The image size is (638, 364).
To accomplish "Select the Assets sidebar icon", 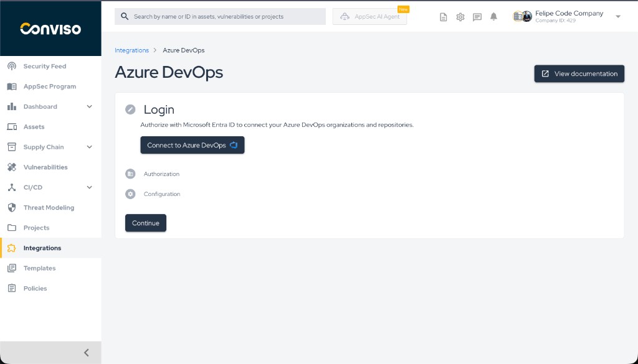I will [11, 126].
